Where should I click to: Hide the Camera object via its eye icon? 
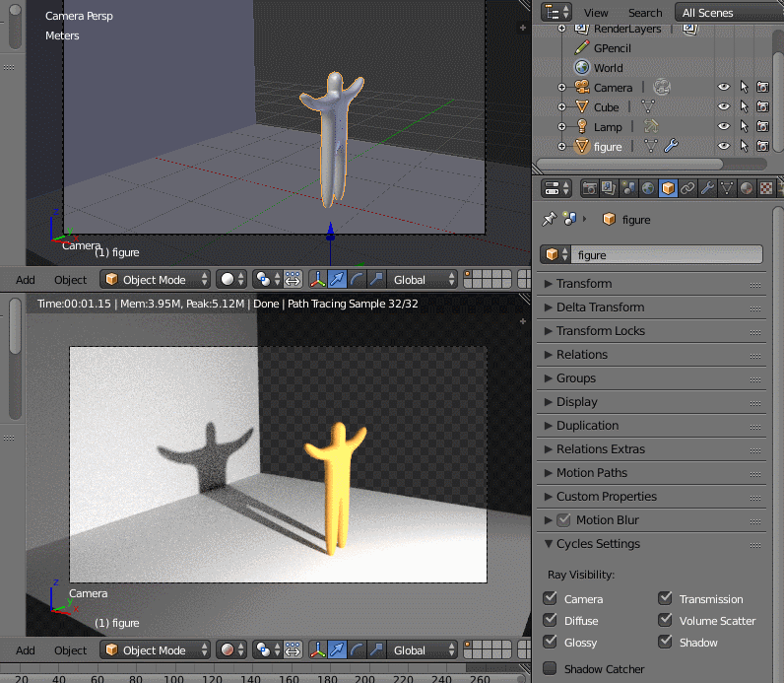coord(724,87)
